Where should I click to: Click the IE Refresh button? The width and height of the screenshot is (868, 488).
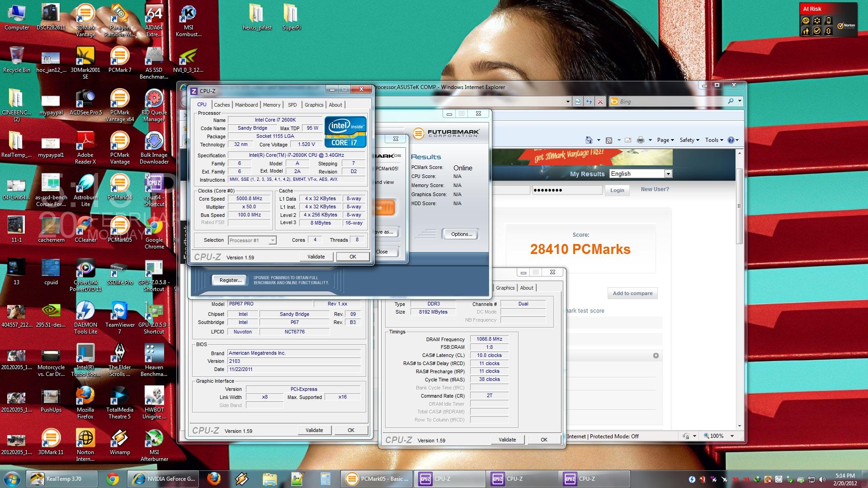point(589,102)
